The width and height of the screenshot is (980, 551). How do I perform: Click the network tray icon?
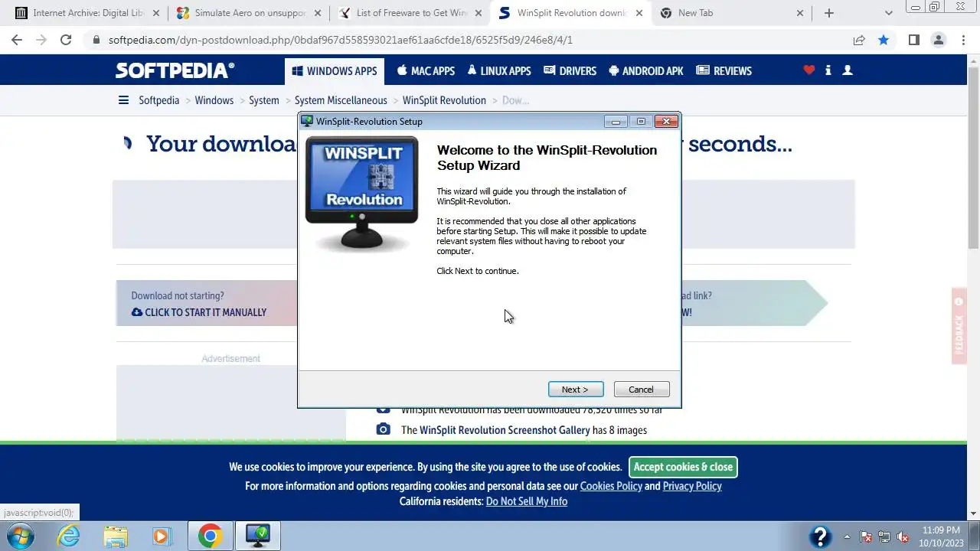884,536
